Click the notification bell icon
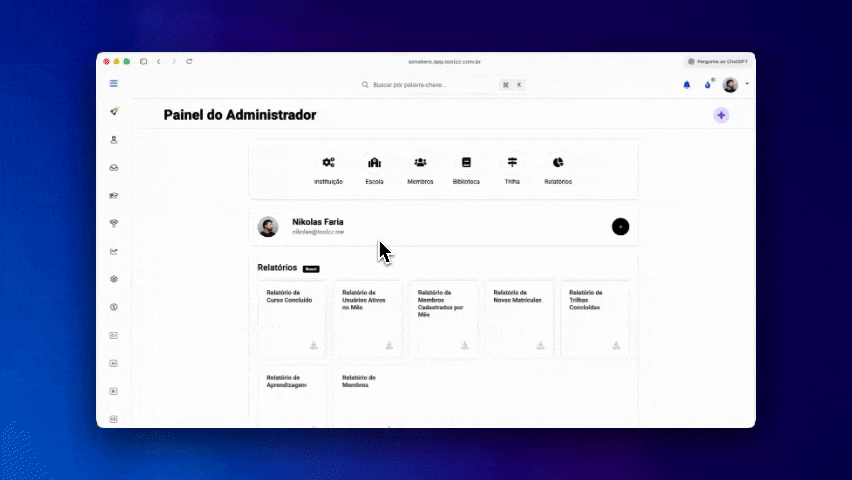The image size is (852, 480). pos(687,85)
